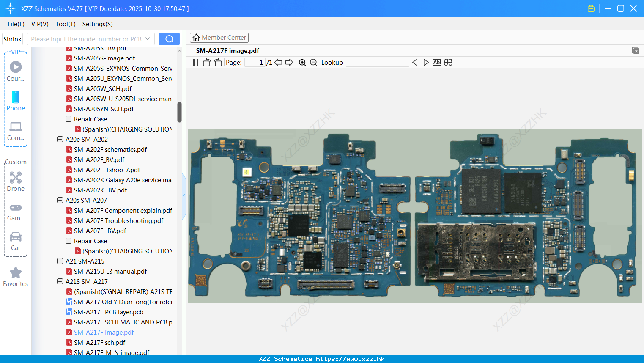Screen dimensions: 644x363
Task: Open the Game console category
Action: 16,212
